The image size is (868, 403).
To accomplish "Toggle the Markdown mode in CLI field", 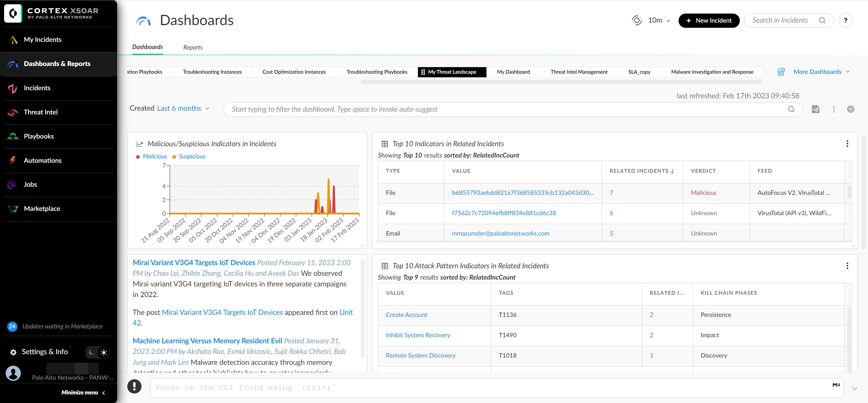I will click(x=836, y=385).
